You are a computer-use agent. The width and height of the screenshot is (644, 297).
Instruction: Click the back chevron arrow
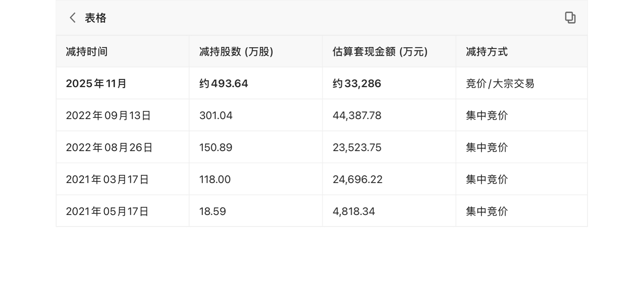tap(72, 18)
